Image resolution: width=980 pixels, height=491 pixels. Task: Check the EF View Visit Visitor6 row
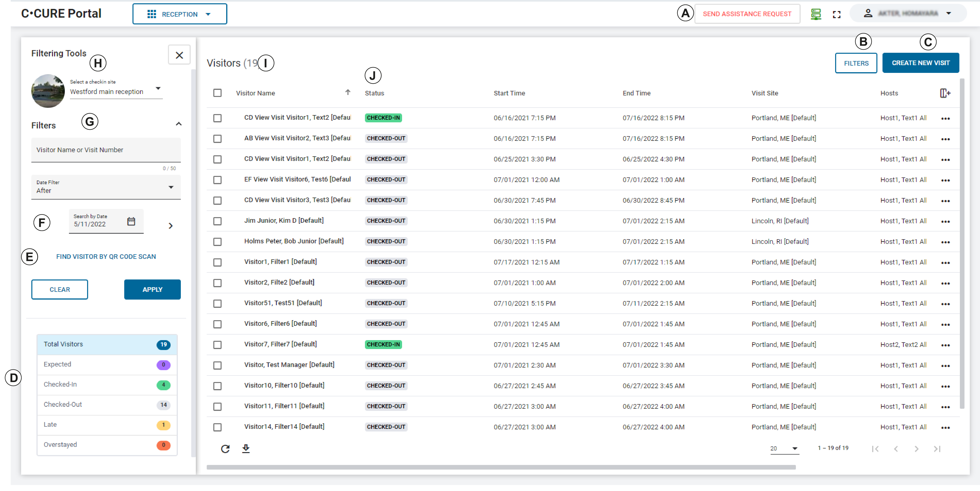[217, 180]
